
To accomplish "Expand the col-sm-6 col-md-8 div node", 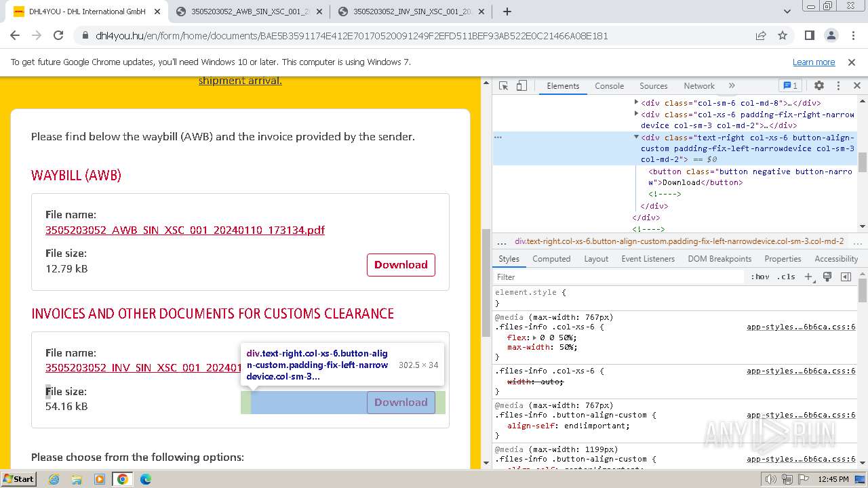I will point(636,102).
